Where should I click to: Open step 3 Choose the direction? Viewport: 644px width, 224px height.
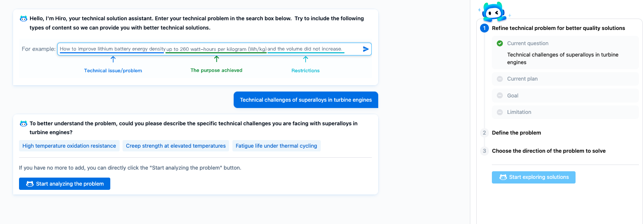pos(548,151)
